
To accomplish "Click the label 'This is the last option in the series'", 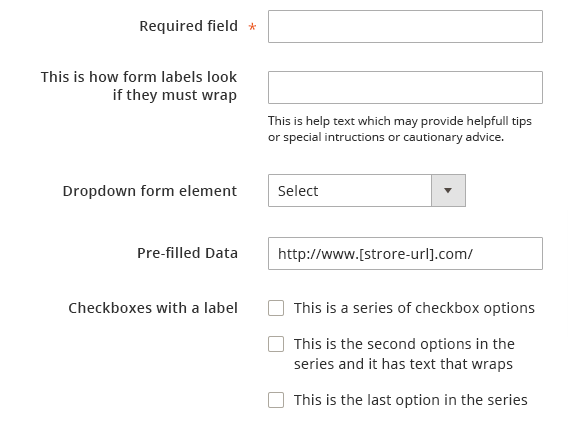I will pyautogui.click(x=410, y=400).
